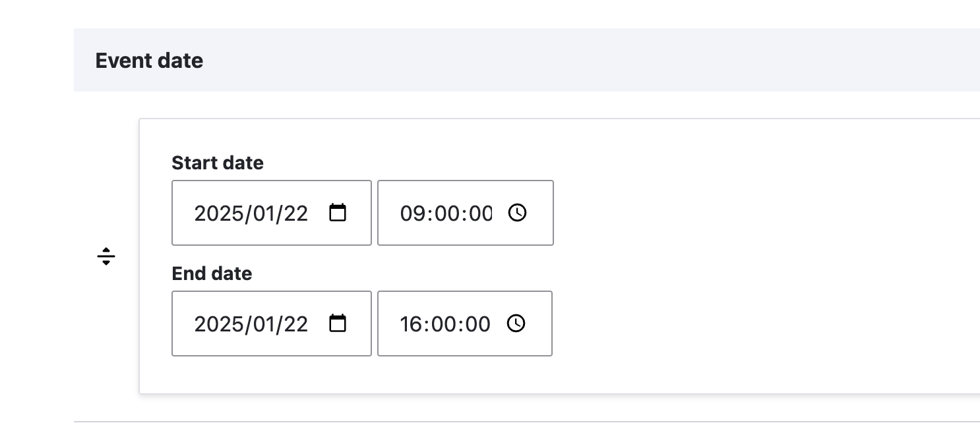Click the Start date label
This screenshot has width=980, height=423.
[x=218, y=163]
